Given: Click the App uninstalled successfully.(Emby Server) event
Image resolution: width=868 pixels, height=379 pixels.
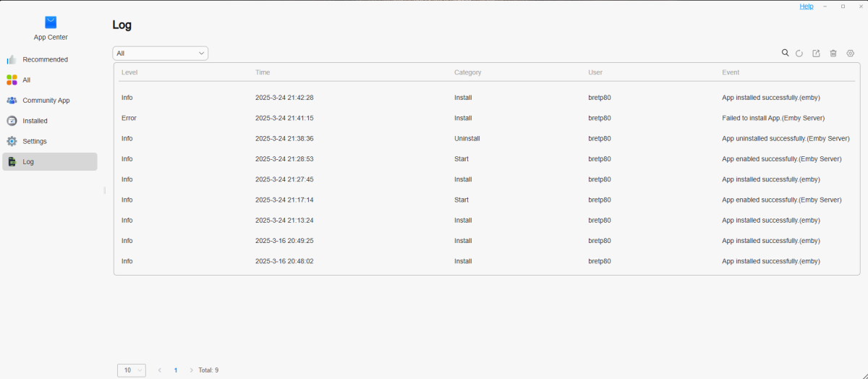Looking at the screenshot, I should 786,138.
